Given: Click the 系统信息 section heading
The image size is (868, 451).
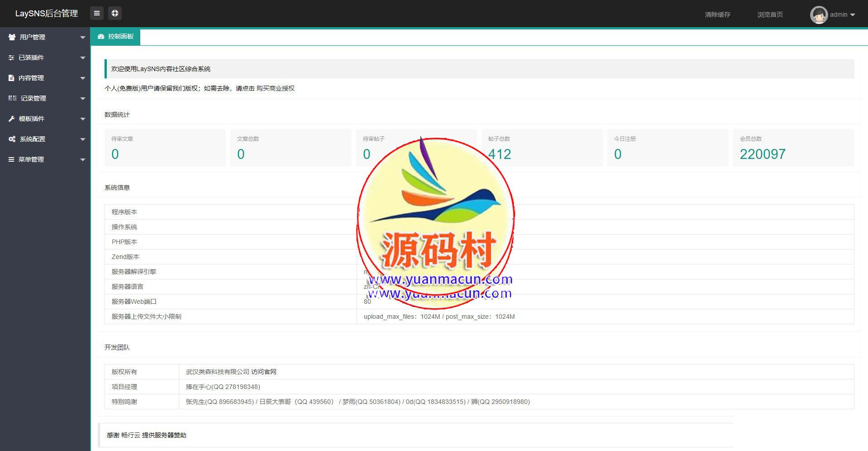Looking at the screenshot, I should coord(117,187).
